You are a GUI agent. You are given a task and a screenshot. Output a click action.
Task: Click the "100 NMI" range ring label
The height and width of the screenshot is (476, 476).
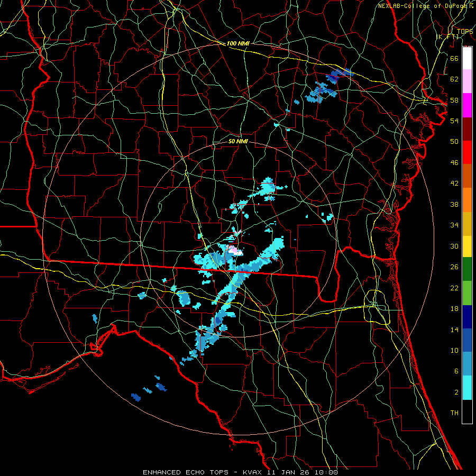click(238, 43)
